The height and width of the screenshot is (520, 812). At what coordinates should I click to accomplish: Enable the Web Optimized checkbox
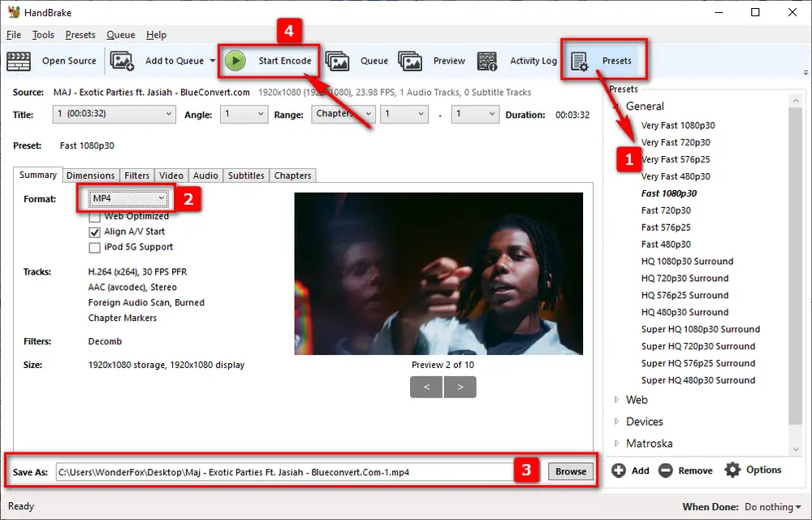pos(94,216)
